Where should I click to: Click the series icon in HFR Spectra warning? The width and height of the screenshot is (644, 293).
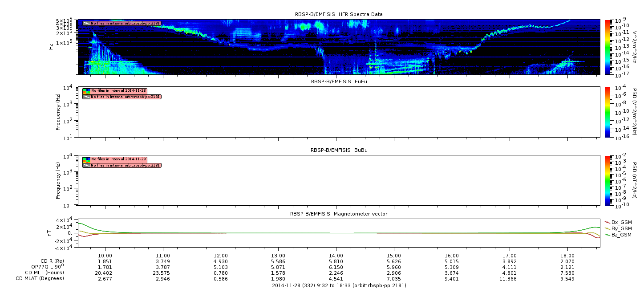[x=86, y=23]
